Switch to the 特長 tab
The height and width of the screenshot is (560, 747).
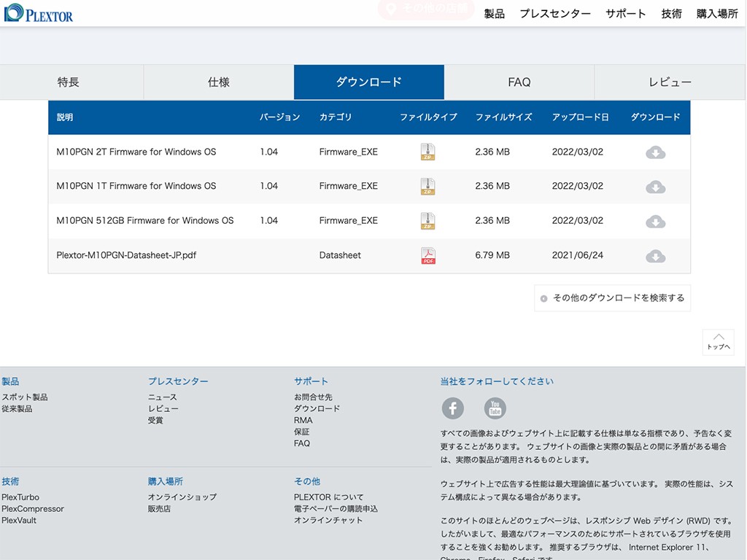[69, 82]
